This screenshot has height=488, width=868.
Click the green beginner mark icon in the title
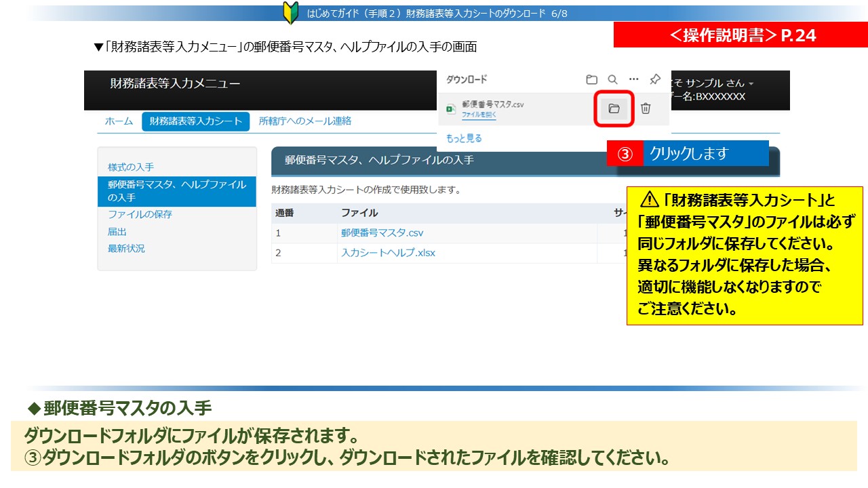click(x=291, y=13)
